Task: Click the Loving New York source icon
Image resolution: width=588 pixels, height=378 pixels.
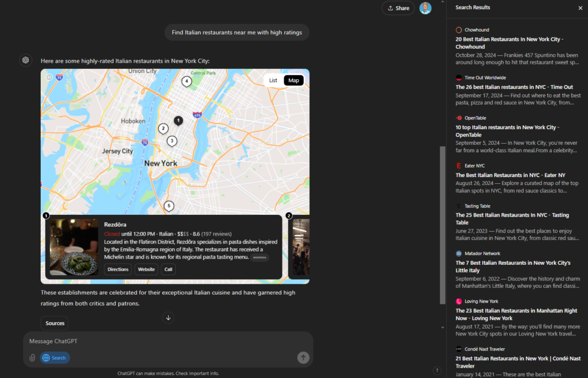Action: (x=459, y=301)
